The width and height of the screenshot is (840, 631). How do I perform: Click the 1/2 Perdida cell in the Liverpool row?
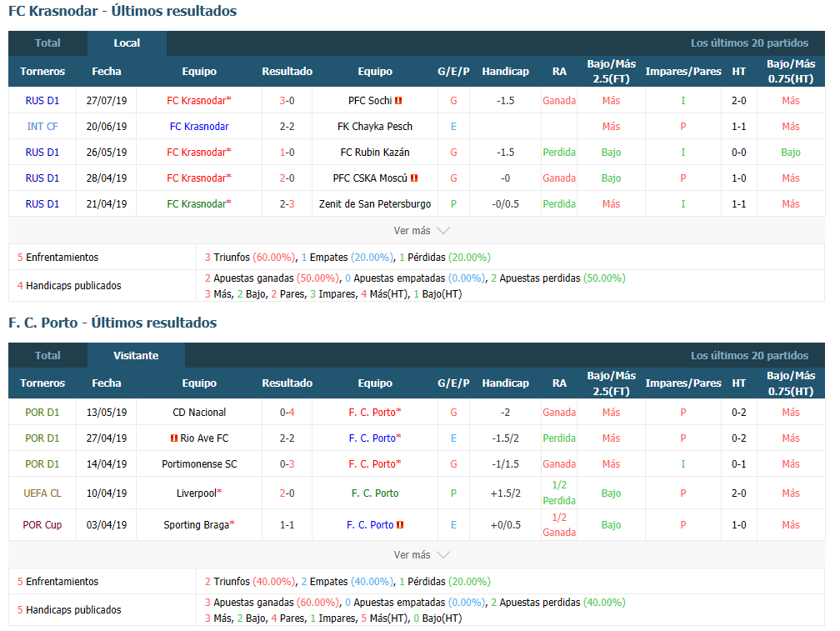559,493
